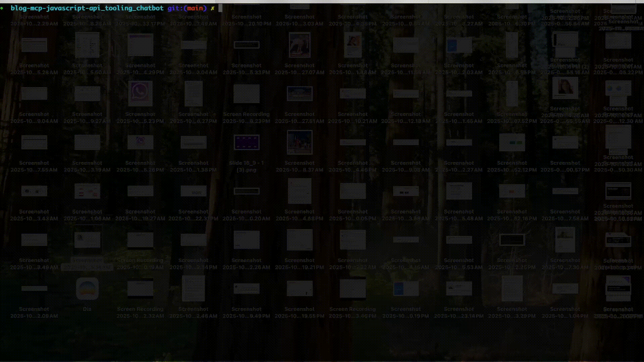Click the Slide 16_9 - 1 (3).png file icon
This screenshot has width=644, height=362.
(x=247, y=142)
